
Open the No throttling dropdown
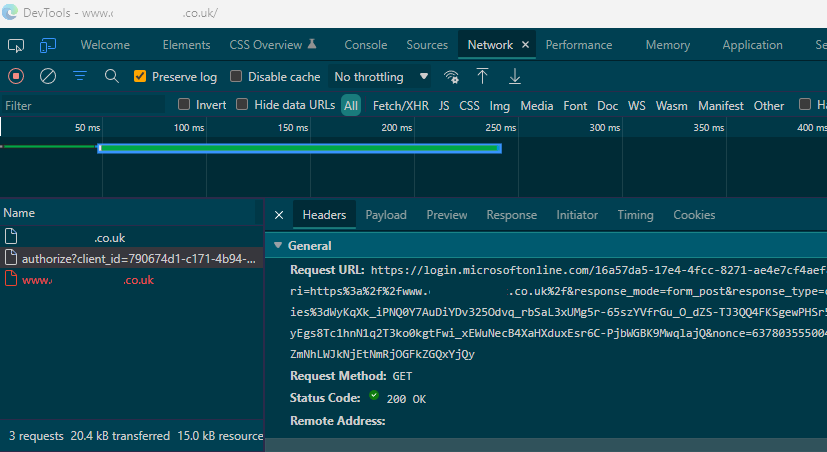[380, 77]
